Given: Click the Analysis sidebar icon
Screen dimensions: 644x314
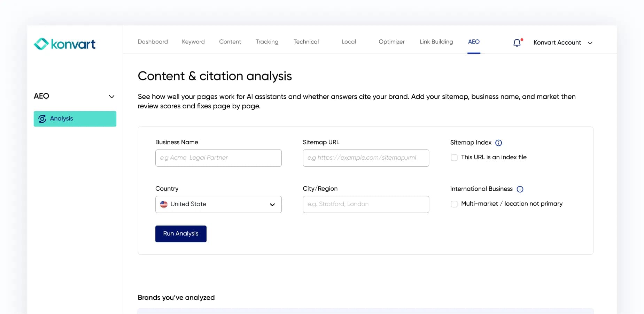Looking at the screenshot, I should pos(42,119).
